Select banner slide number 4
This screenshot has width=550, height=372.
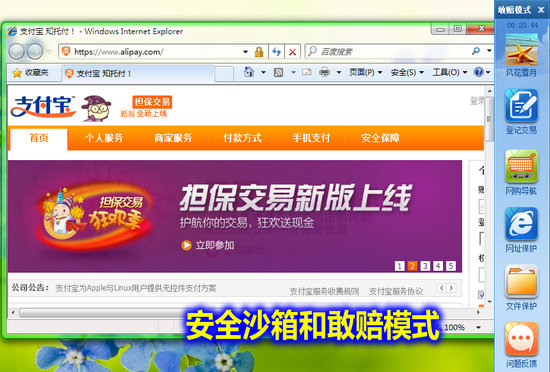(438, 266)
